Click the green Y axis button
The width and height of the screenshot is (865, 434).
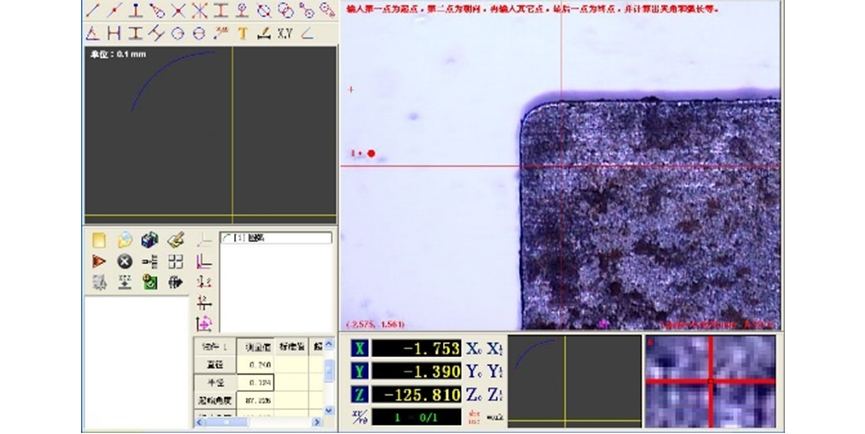[x=359, y=369]
